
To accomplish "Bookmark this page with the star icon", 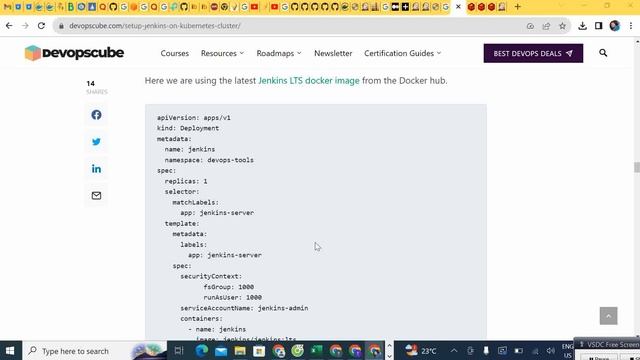I will tap(562, 26).
